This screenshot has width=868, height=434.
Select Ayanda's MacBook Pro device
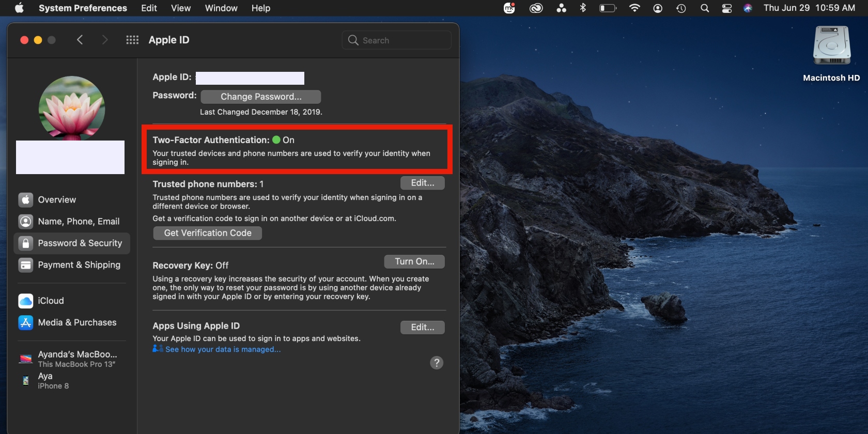click(72, 359)
